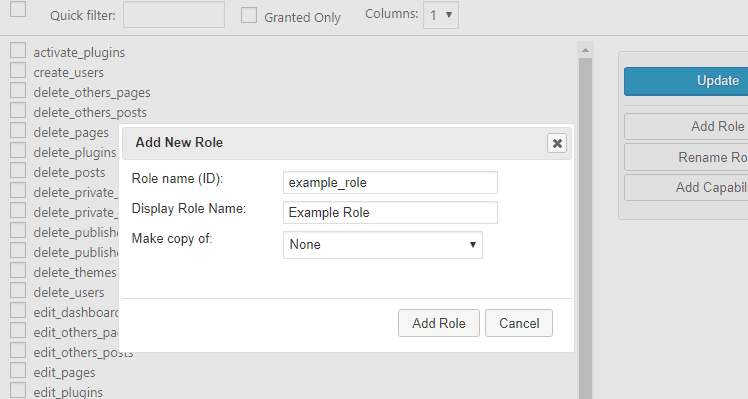
Task: Focus the Display Role Name field
Action: coord(390,213)
